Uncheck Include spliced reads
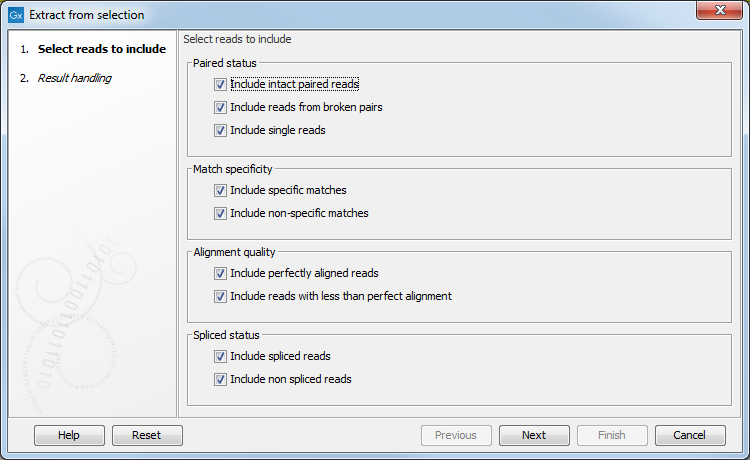 click(220, 356)
